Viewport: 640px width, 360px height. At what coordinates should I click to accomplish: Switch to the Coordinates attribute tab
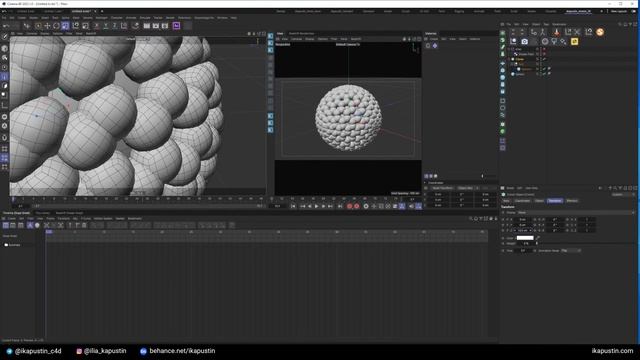522,201
